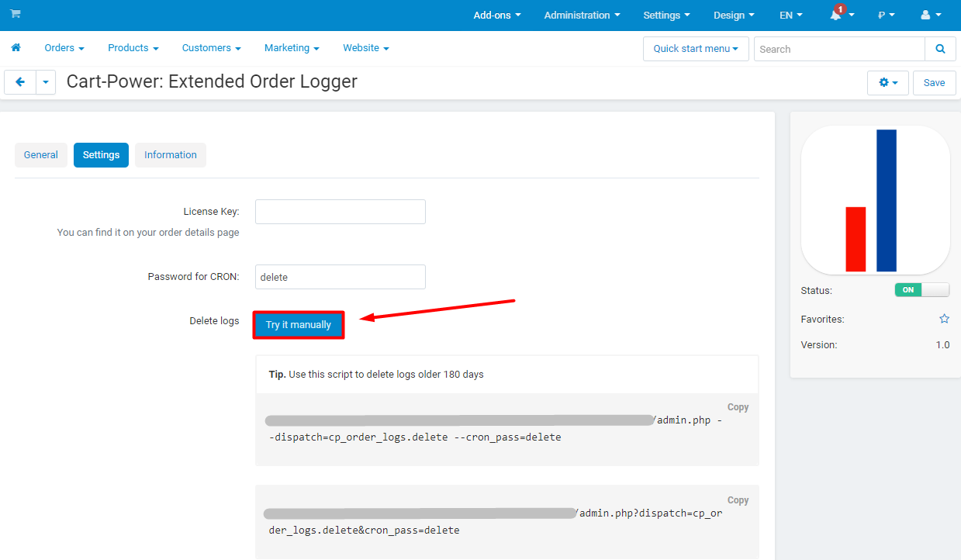Screen dimensions: 961x560
Task: Open dropdown caret beside back arrow
Action: pyautogui.click(x=46, y=82)
